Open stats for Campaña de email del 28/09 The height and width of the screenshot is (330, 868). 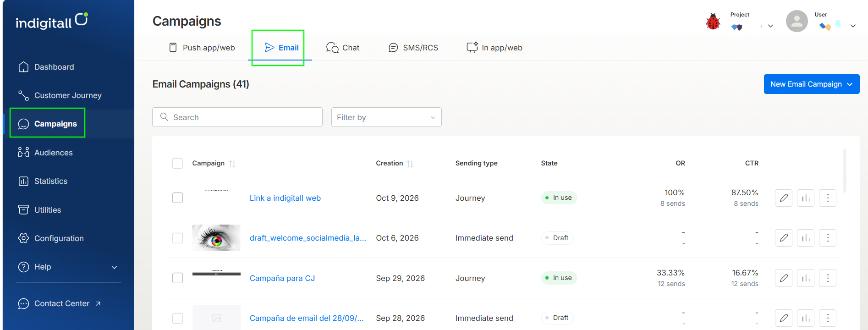click(x=806, y=318)
